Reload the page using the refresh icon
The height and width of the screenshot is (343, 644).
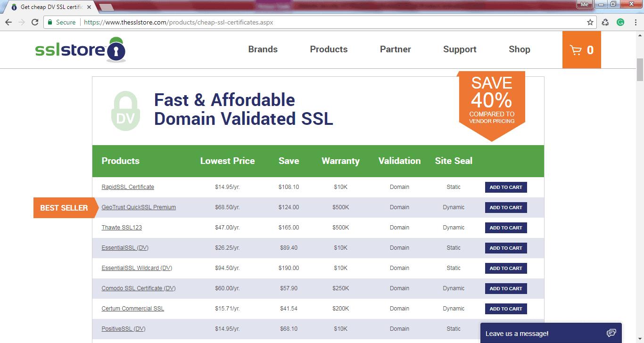coord(36,22)
